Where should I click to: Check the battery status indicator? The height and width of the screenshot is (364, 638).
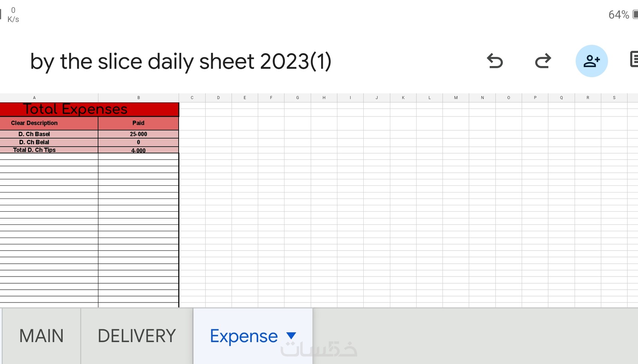click(623, 15)
